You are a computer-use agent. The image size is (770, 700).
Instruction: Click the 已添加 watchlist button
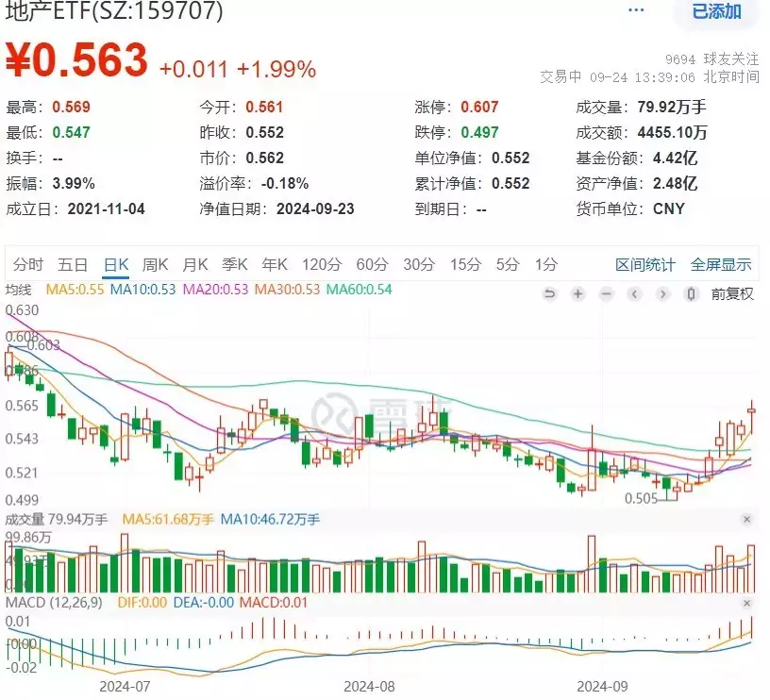(x=716, y=10)
